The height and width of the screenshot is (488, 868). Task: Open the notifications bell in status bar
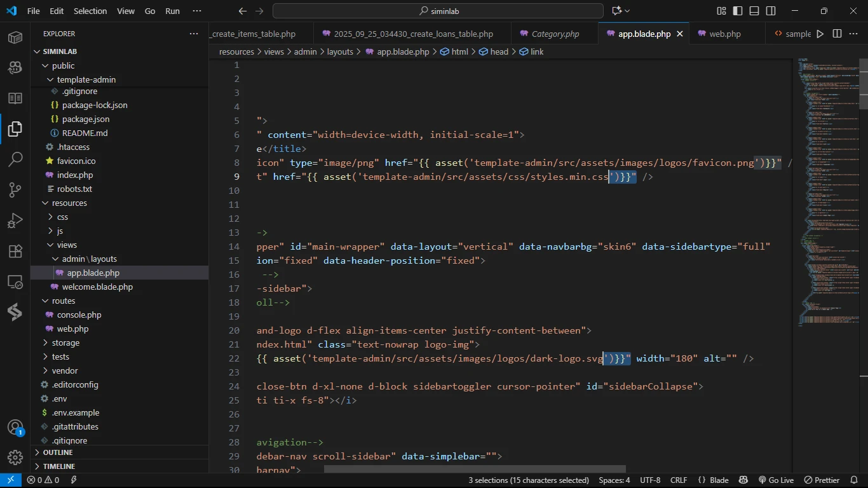(853, 480)
